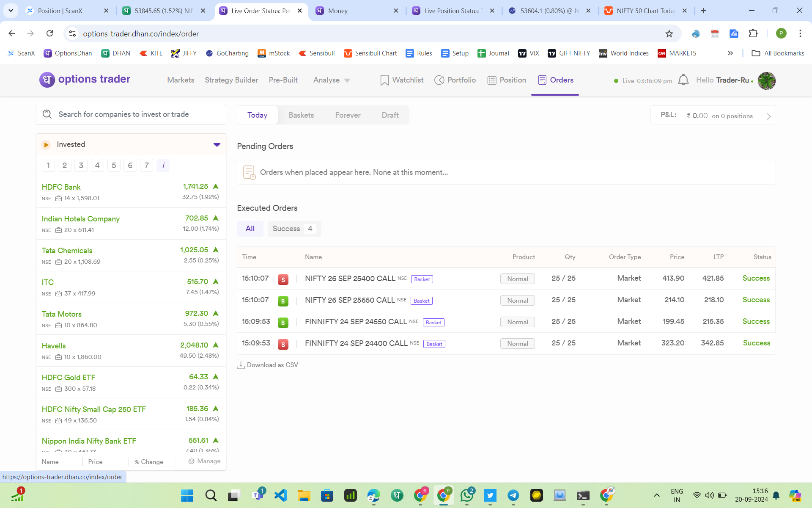812x508 pixels.
Task: Show more bookmarks with the double chevron
Action: click(730, 53)
